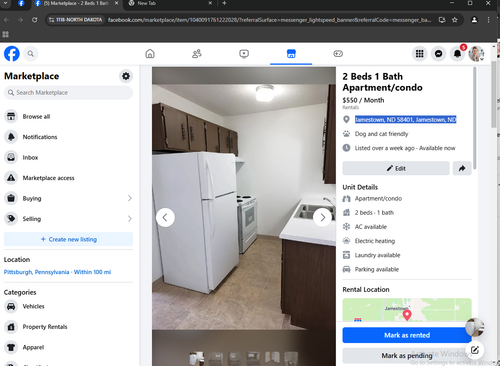Open notifications bell with badge
Screen dimensions: 500x366
click(x=457, y=54)
